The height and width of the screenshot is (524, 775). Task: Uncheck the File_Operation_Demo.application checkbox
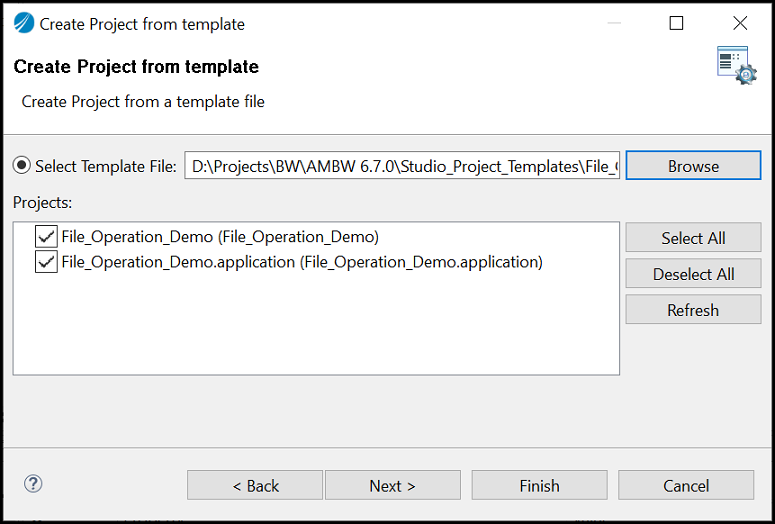pyautogui.click(x=46, y=262)
